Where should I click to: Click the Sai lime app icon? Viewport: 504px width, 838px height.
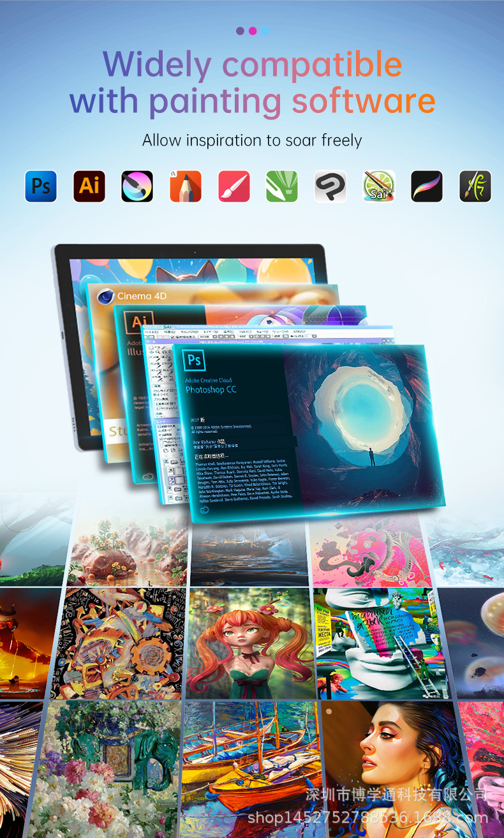pos(379,186)
